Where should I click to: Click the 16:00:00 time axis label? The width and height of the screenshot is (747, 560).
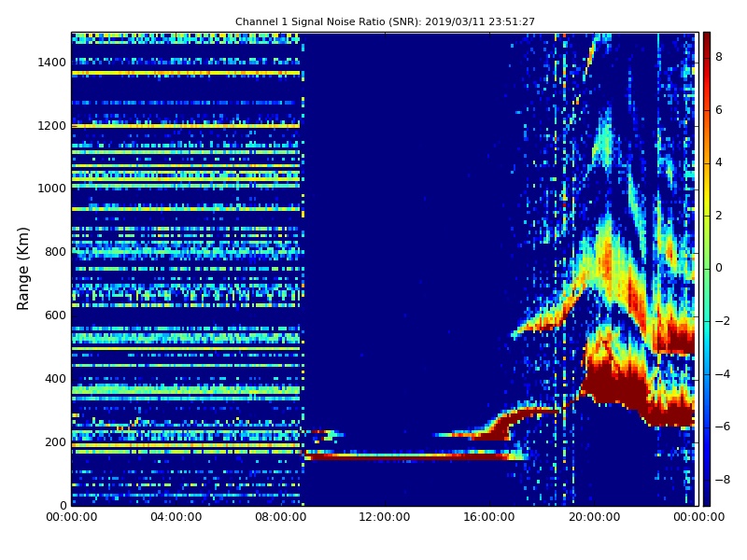click(489, 517)
